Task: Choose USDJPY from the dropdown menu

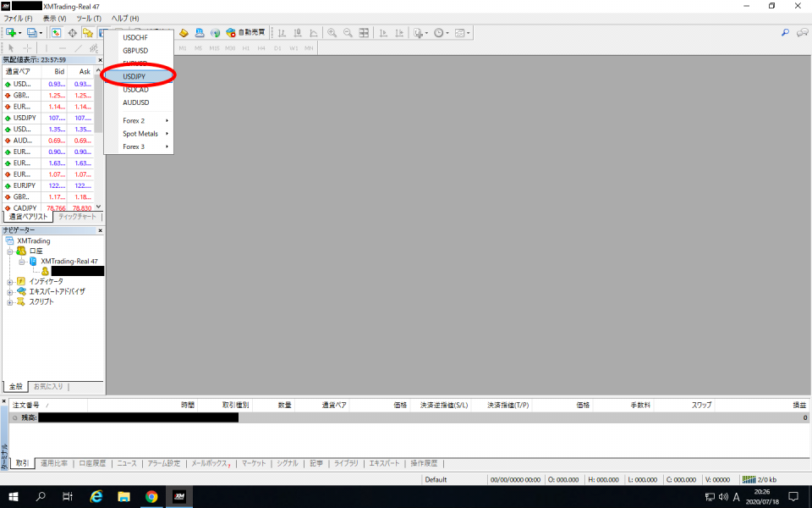Action: click(x=139, y=76)
